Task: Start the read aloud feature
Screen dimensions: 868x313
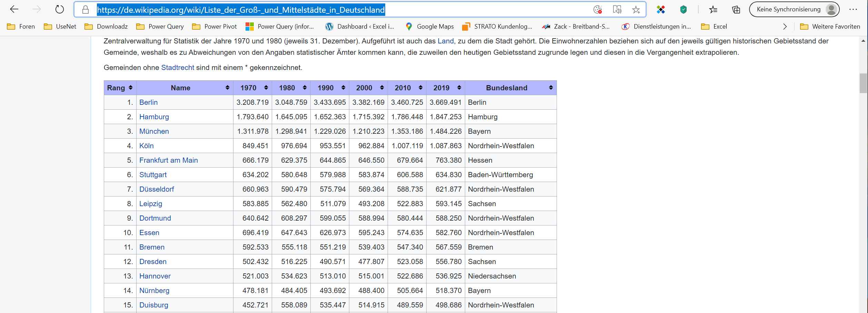Action: tap(617, 10)
